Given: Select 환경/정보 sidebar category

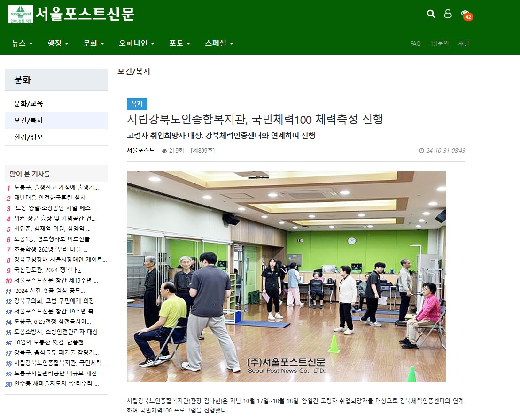Looking at the screenshot, I should pos(28,137).
